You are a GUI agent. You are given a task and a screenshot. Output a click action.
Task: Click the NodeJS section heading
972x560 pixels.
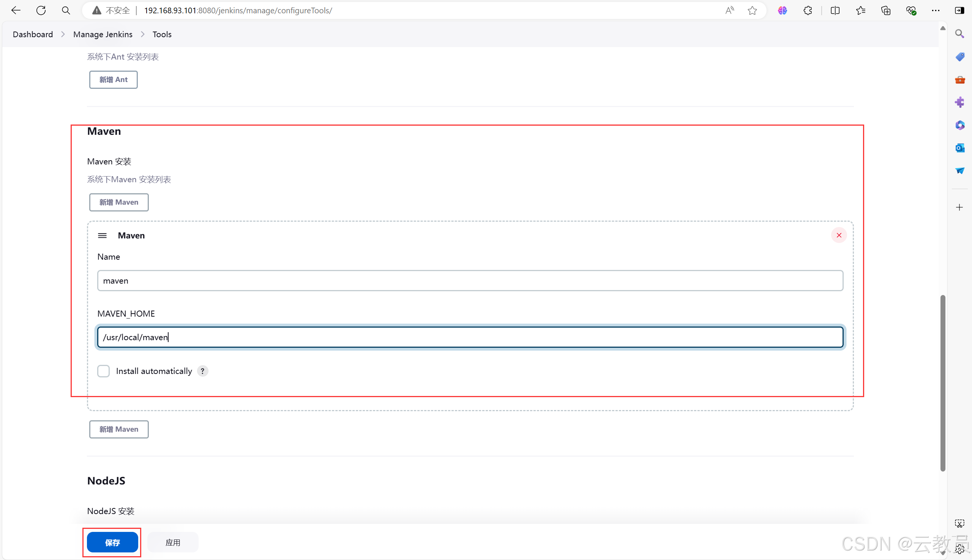coord(106,480)
